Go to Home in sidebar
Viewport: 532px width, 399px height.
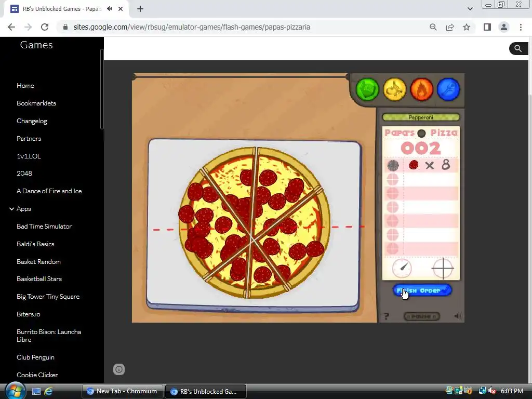(25, 86)
